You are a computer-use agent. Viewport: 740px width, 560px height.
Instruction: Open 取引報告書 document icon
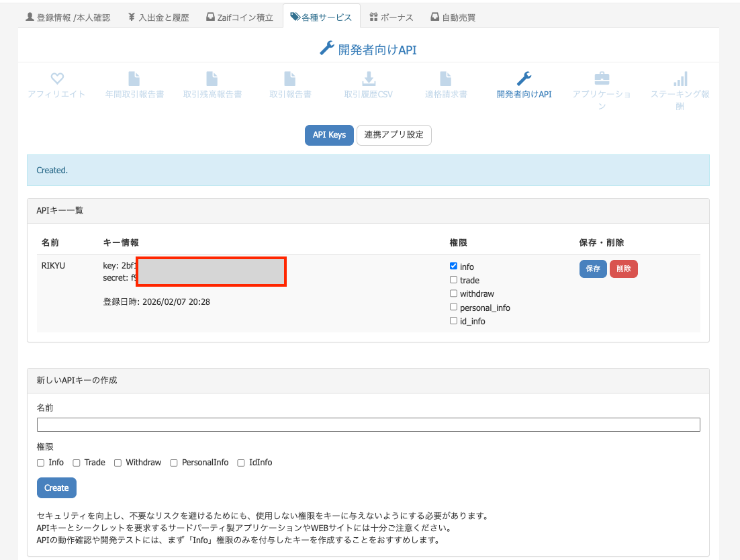point(290,79)
